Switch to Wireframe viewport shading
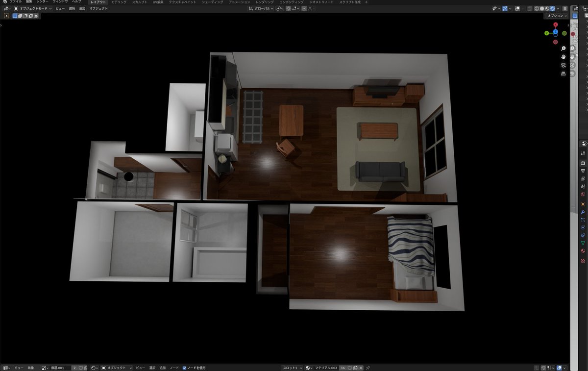 (x=537, y=8)
